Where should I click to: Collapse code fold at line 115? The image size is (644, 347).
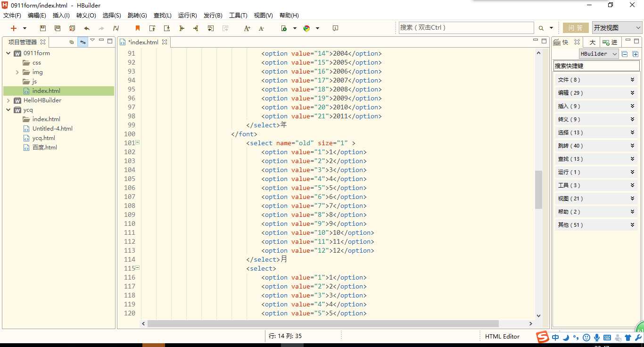click(x=138, y=268)
